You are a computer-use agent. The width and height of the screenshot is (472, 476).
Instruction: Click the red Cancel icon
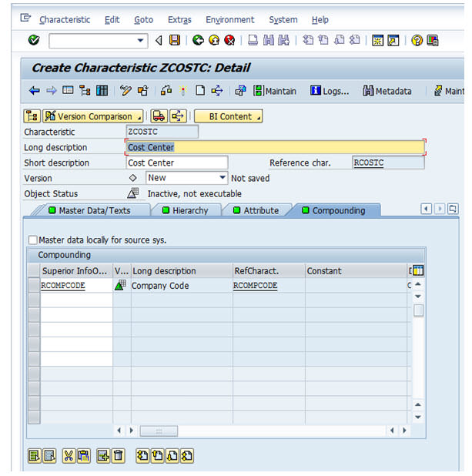pos(229,40)
